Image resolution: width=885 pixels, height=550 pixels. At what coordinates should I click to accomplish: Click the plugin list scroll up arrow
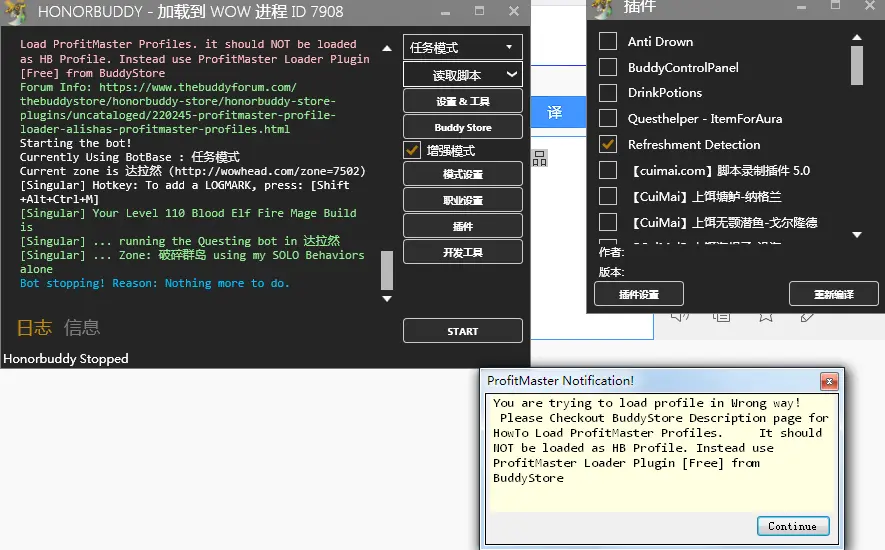tap(857, 37)
